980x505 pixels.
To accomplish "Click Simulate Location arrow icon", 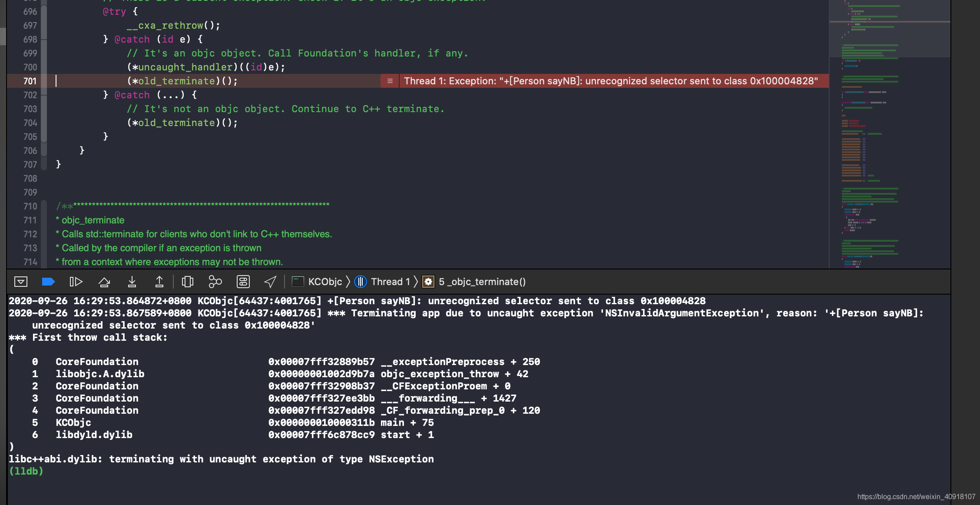I will [x=270, y=282].
